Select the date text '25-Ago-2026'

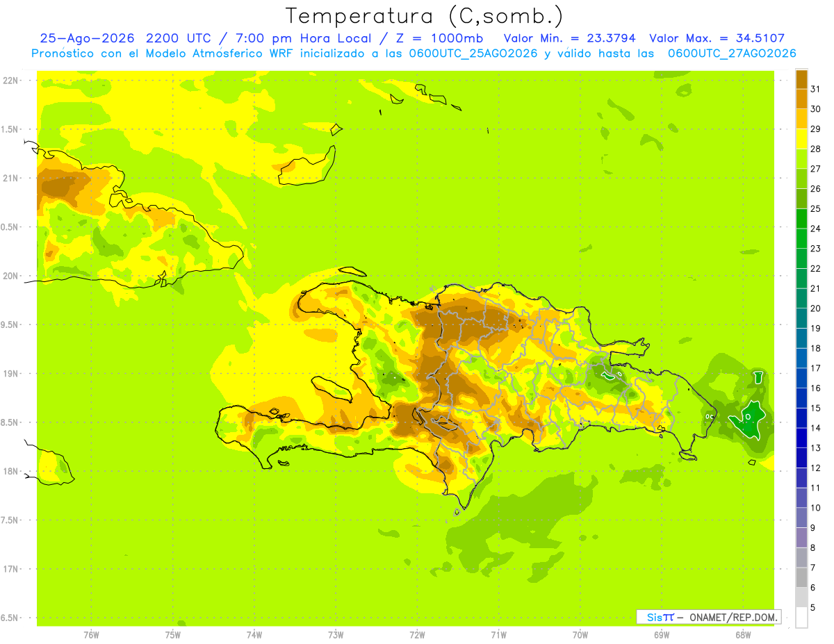point(88,38)
